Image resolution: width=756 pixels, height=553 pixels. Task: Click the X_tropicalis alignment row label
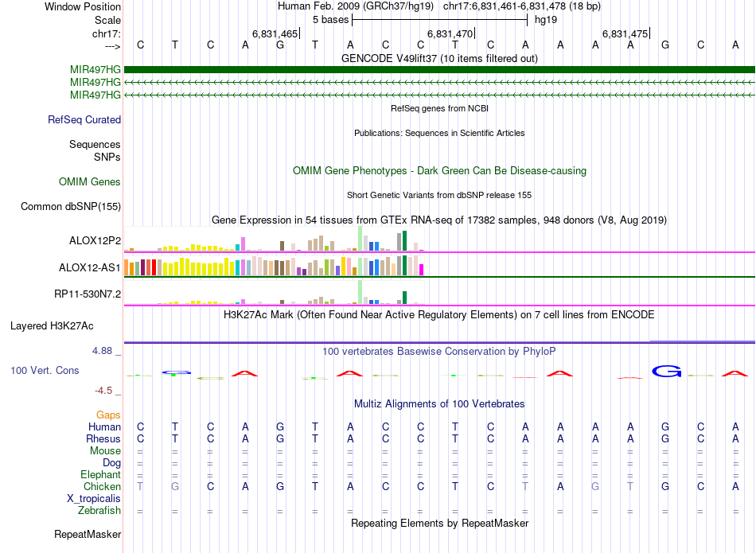click(94, 499)
